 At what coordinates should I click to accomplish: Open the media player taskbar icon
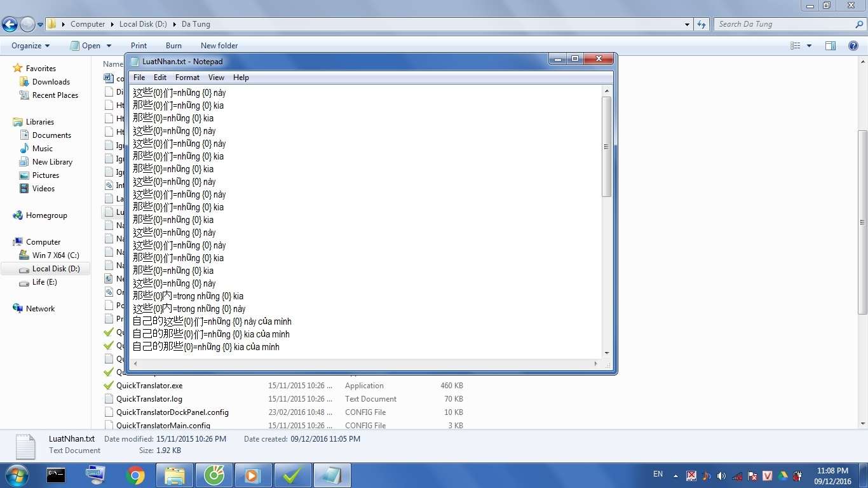coord(253,475)
